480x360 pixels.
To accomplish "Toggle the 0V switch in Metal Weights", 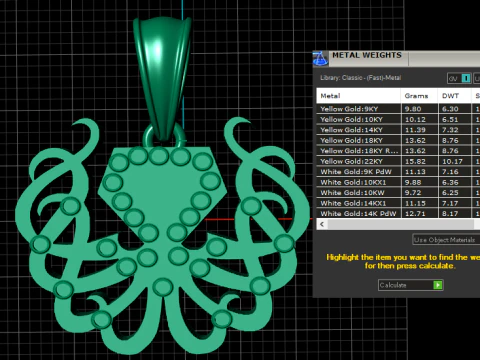I will point(459,78).
